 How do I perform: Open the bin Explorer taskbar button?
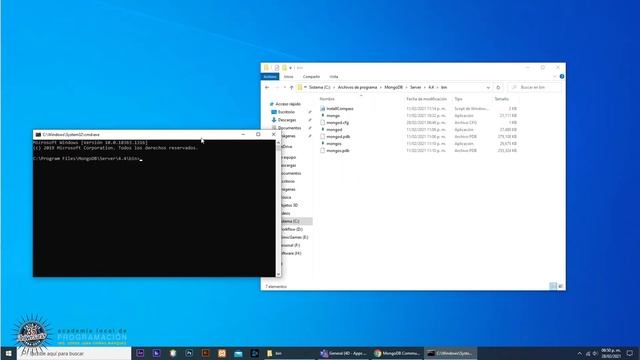(290, 353)
